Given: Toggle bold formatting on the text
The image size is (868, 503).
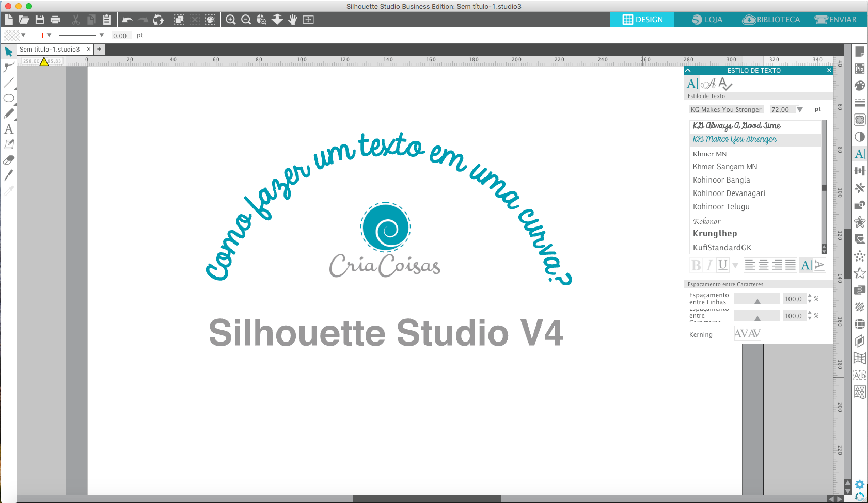Looking at the screenshot, I should pos(696,265).
